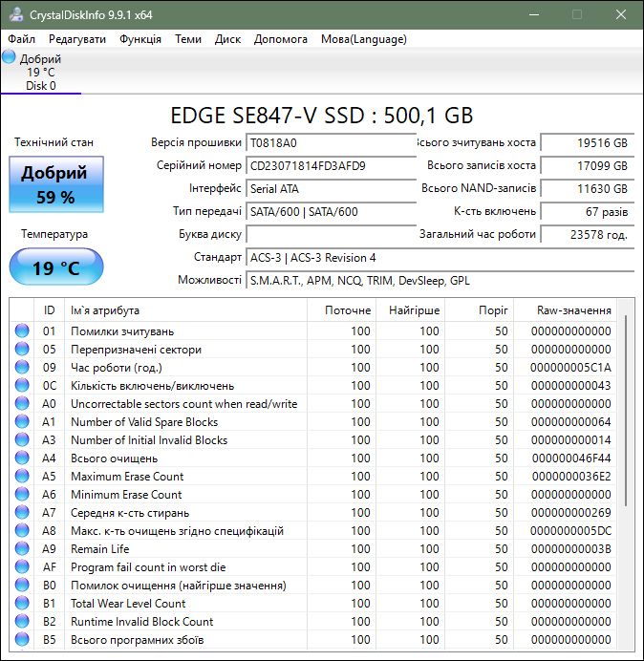Click status orb for attribute B5
The height and width of the screenshot is (661, 644).
pyautogui.click(x=22, y=639)
